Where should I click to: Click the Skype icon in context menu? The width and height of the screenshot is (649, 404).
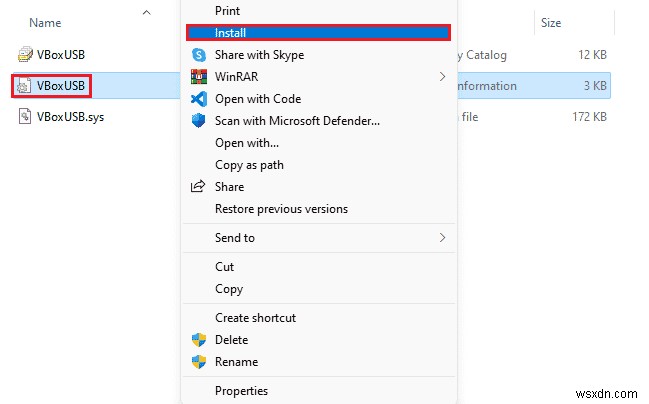point(197,55)
